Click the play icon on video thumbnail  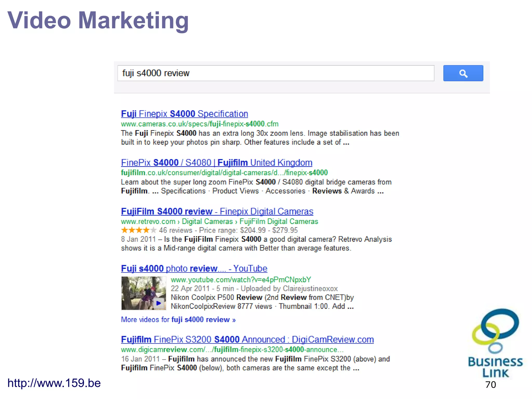[x=158, y=303]
